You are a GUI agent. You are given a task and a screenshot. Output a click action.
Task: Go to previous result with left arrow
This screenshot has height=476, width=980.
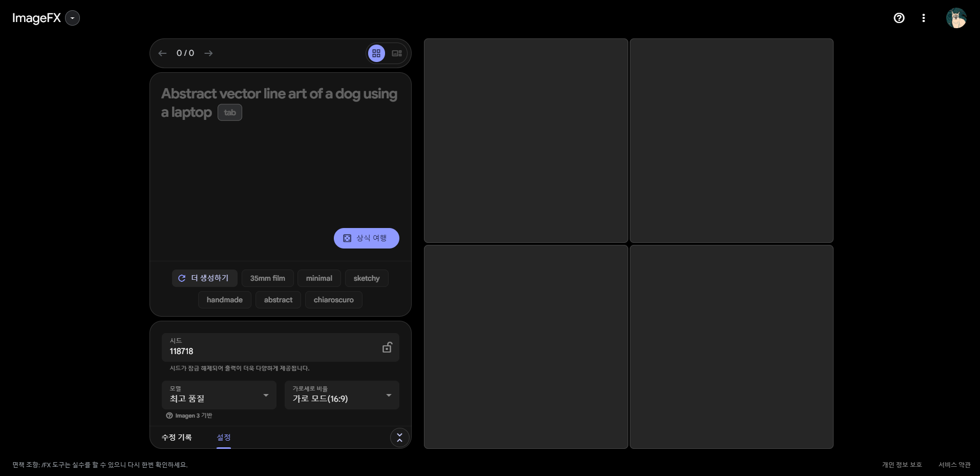click(162, 53)
